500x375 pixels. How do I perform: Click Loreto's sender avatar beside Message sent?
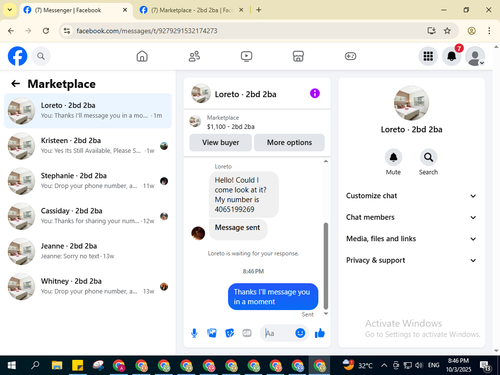(x=198, y=233)
